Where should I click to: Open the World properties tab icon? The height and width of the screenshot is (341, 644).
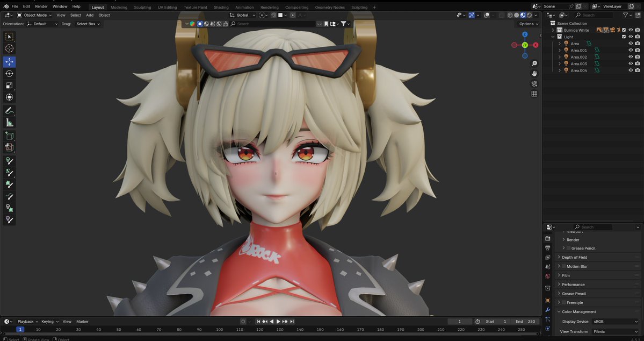[547, 276]
